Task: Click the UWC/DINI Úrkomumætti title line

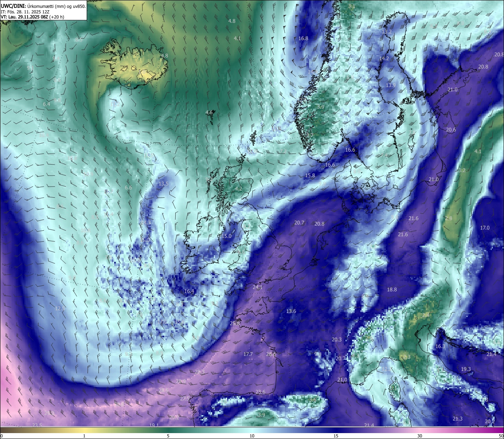Action: coord(43,6)
